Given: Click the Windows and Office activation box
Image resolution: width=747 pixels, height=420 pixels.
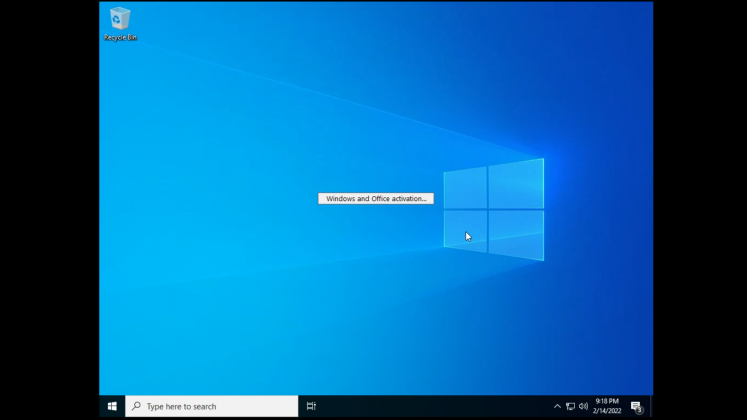Looking at the screenshot, I should pos(376,199).
